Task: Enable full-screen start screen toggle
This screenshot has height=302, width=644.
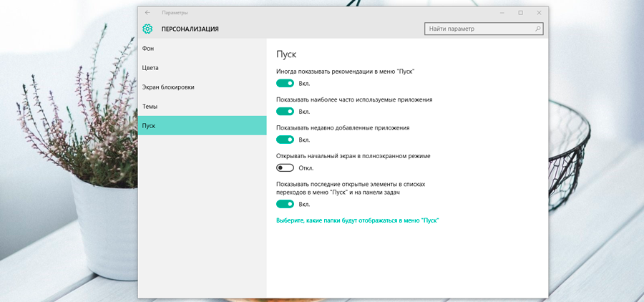Action: (285, 167)
